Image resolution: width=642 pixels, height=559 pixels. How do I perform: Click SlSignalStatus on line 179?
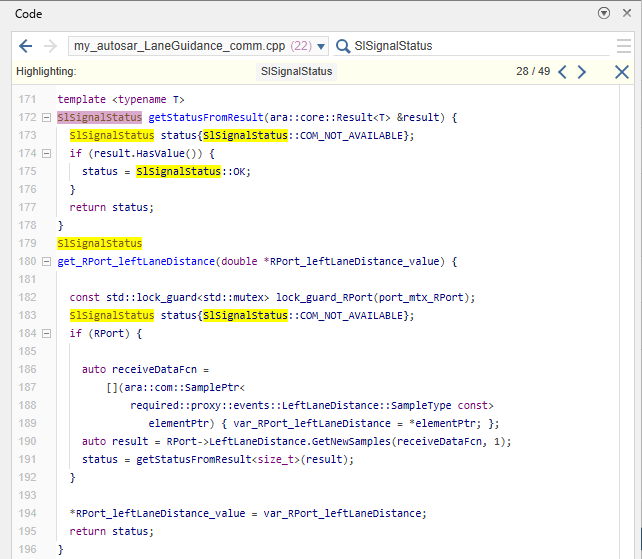pyautogui.click(x=99, y=243)
